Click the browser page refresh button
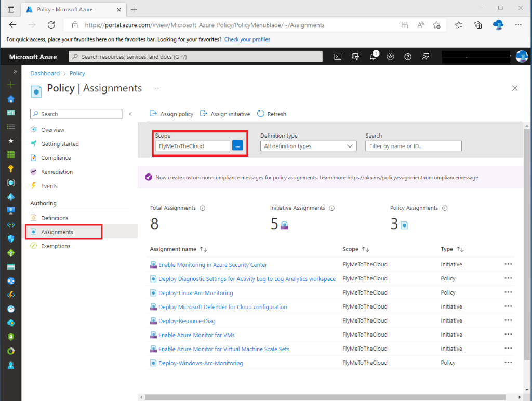 (x=51, y=25)
